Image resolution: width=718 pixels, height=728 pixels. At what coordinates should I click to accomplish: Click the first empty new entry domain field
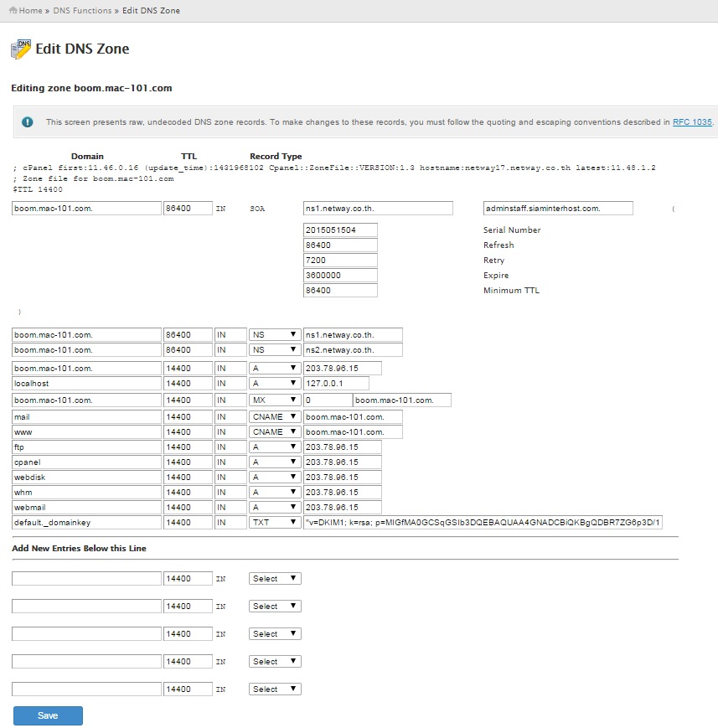coord(86,579)
